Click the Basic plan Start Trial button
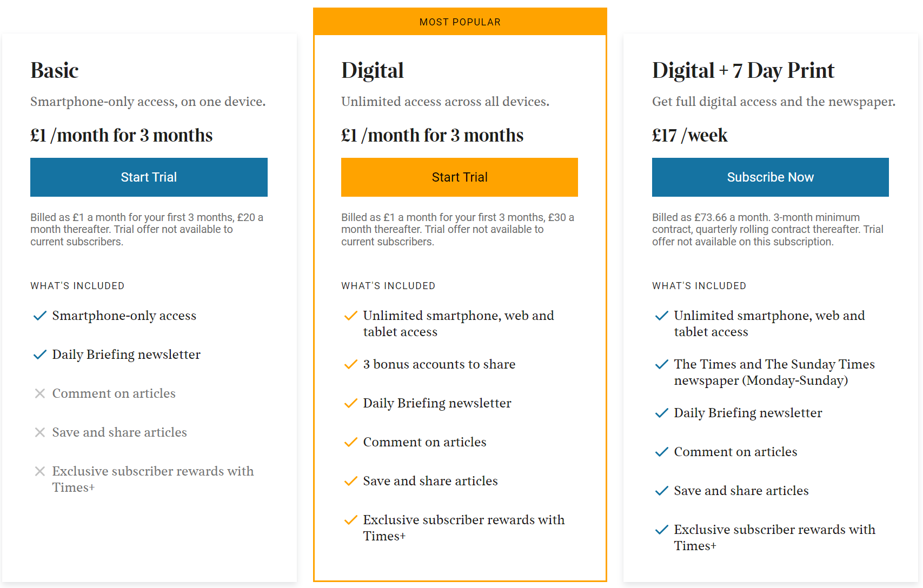This screenshot has height=588, width=923. [149, 177]
